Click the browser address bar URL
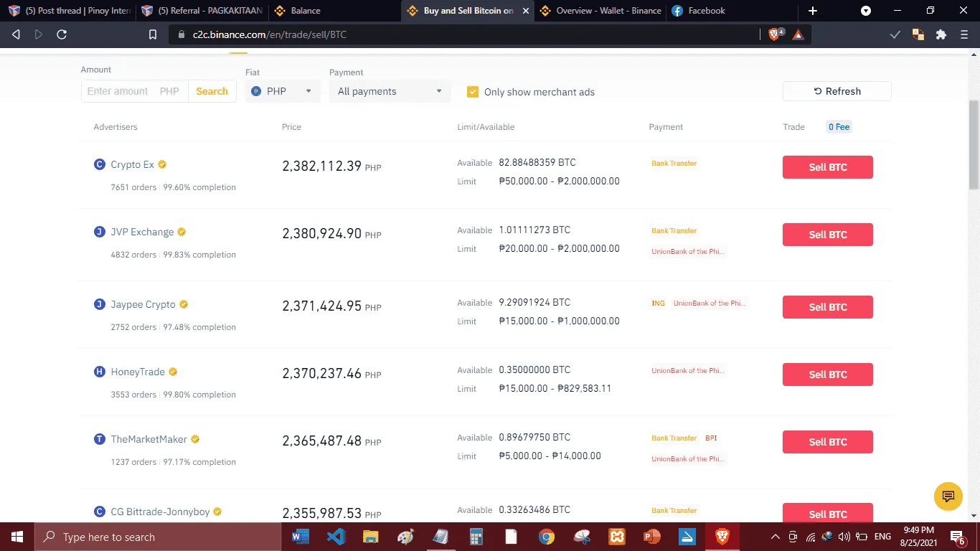980x551 pixels. pos(270,34)
